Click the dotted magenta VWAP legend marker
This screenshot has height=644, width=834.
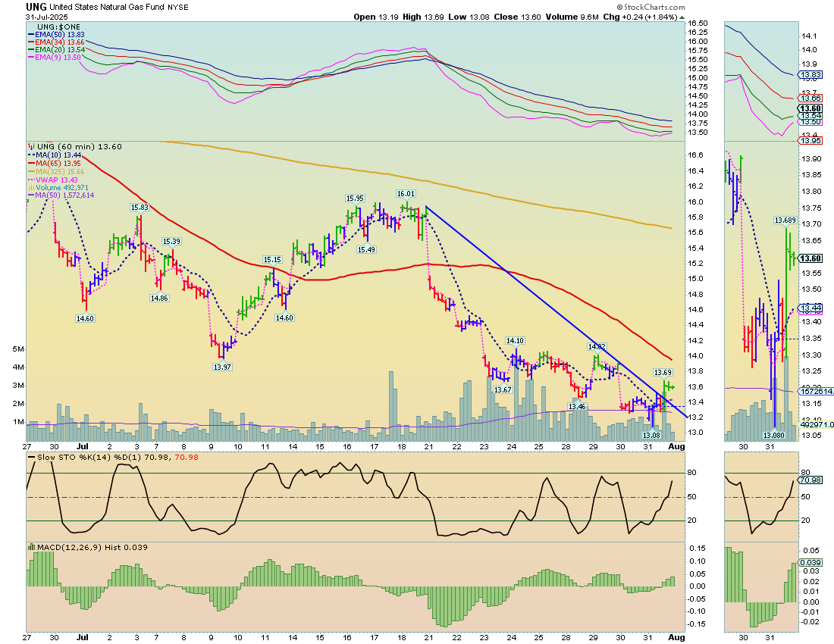[30, 179]
